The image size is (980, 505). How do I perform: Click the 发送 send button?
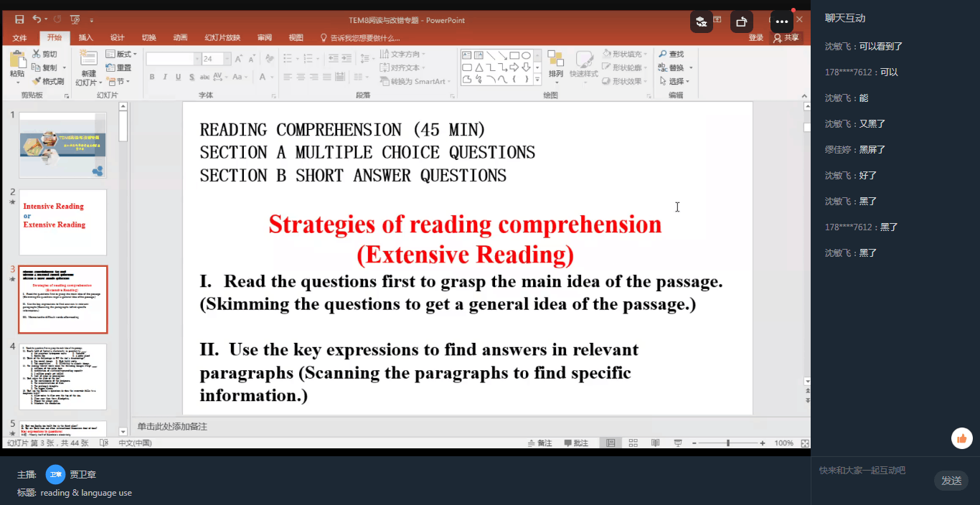(x=951, y=481)
